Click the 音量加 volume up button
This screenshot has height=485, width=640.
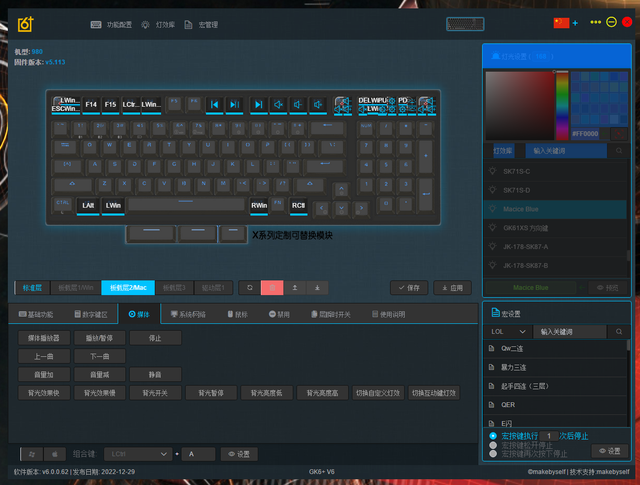pyautogui.click(x=44, y=375)
